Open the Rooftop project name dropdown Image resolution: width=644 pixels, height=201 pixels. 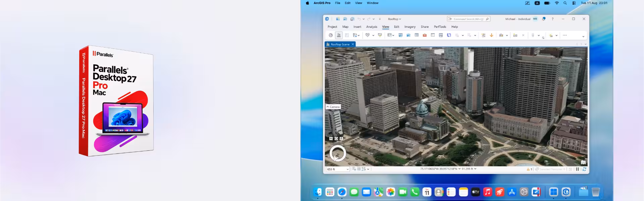coord(394,19)
